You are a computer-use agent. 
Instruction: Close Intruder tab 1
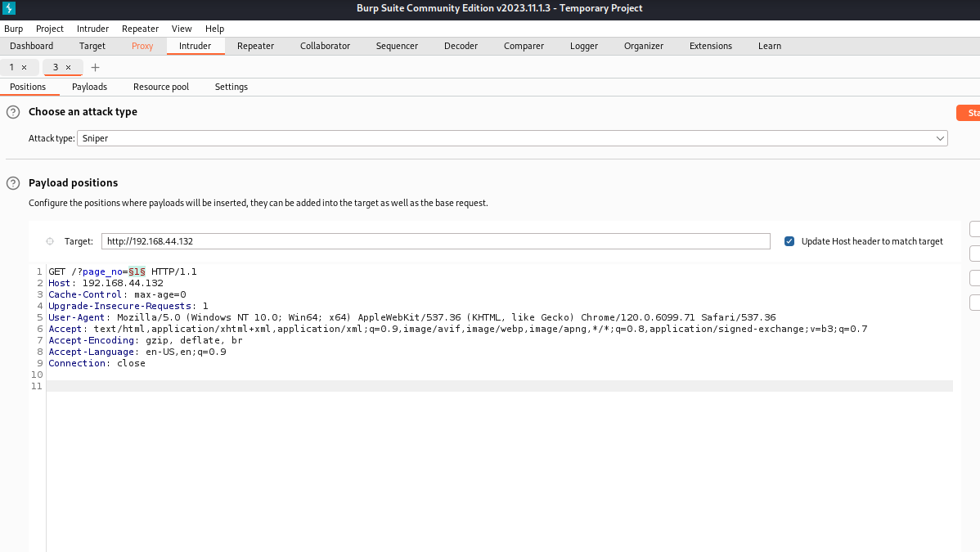pos(25,68)
